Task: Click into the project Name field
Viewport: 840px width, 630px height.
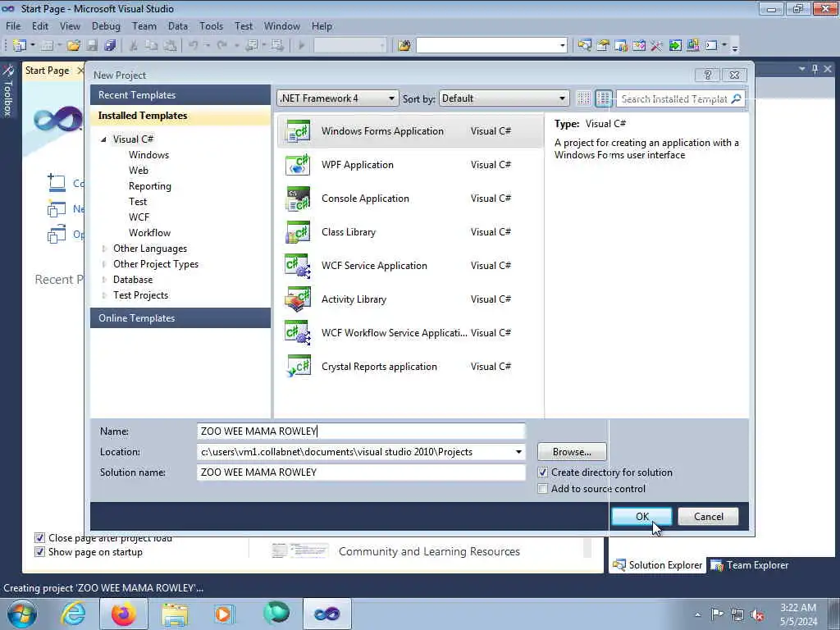Action: pos(361,431)
